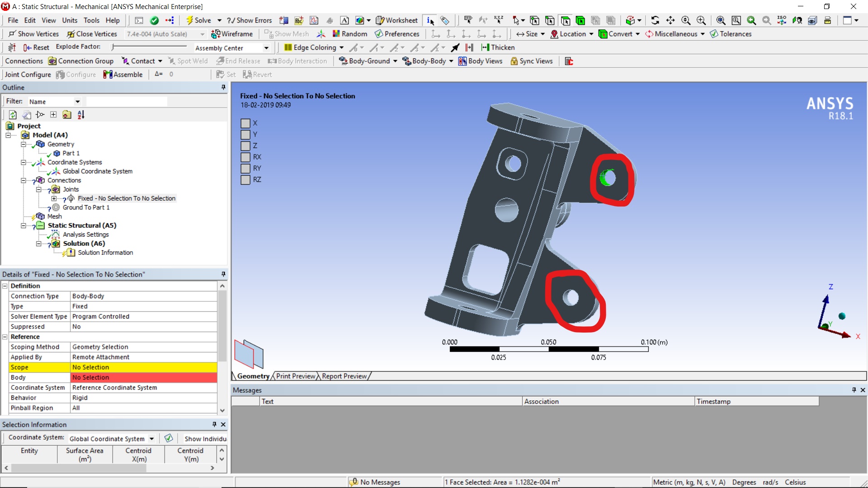Check the RZ rotation checkbox
Viewport: 868px width, 488px height.
(x=245, y=179)
